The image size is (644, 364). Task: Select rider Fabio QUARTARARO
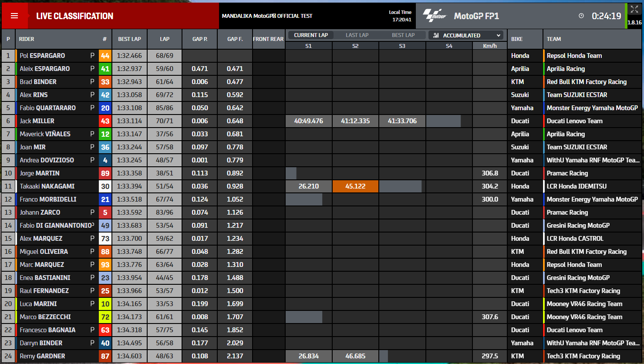click(x=47, y=108)
